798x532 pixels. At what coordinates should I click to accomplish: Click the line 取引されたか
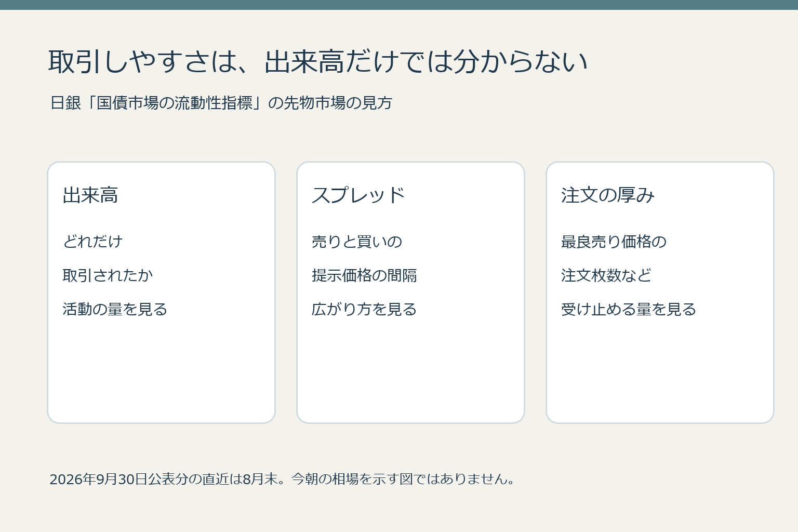pos(108,275)
